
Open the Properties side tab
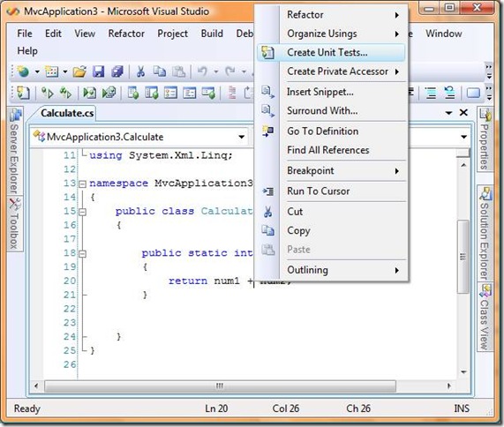[485, 139]
